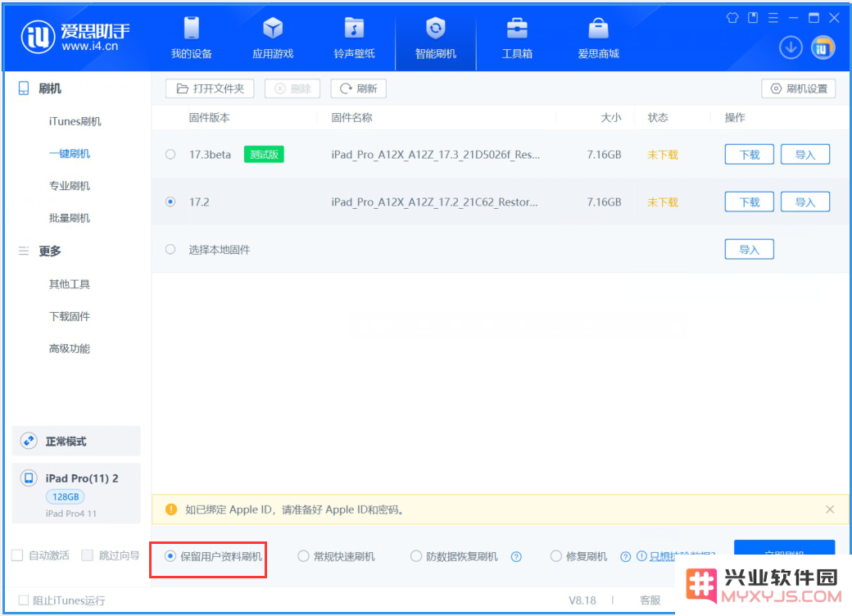Open the 工具箱 toolbox section
This screenshot has width=852, height=616.
tap(517, 38)
